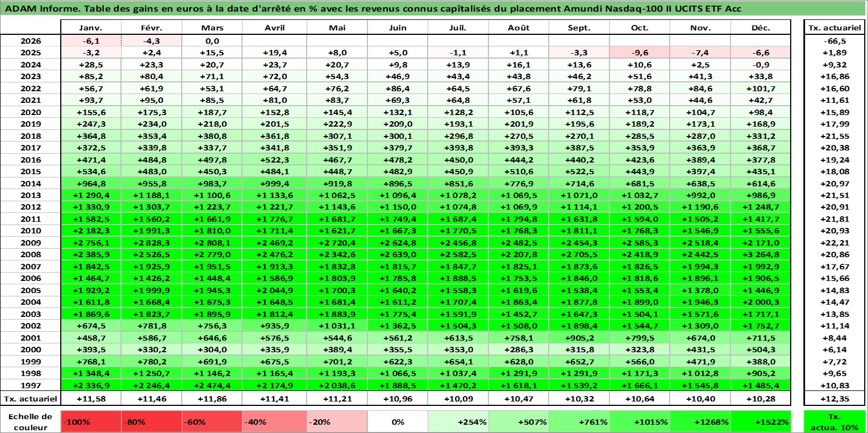Select the 'Tx. actuariel' row label at bottom
The image size is (868, 433).
click(30, 399)
